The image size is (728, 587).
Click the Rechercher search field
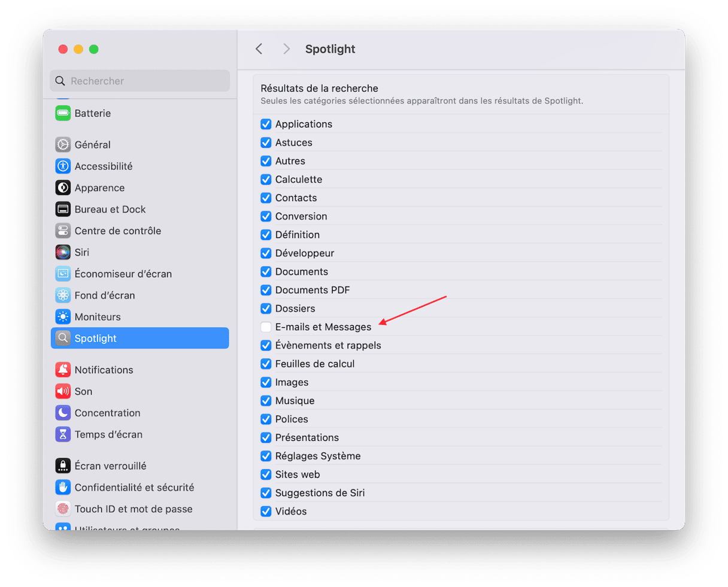(x=140, y=81)
